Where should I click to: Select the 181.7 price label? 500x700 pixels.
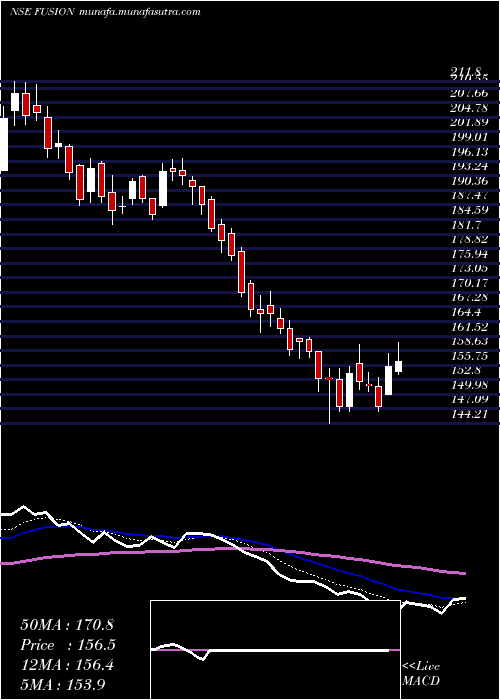[467, 225]
